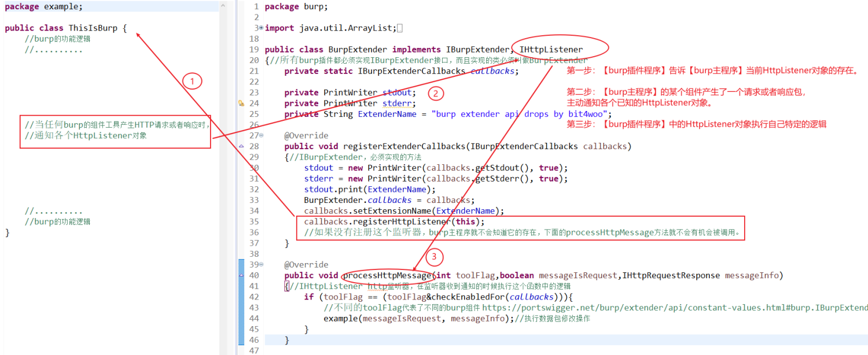The height and width of the screenshot is (355, 868).
Task: Click the warning marker beside line 24
Action: [x=241, y=103]
